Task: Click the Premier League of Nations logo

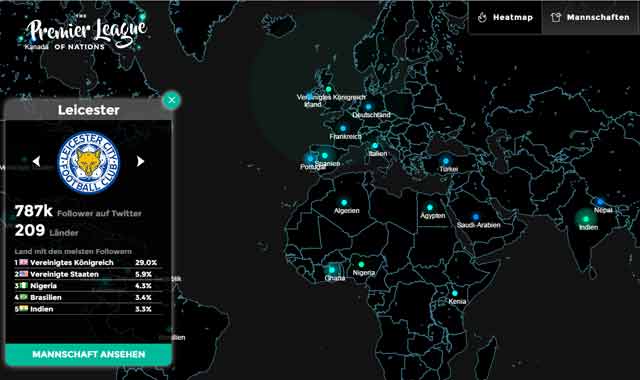Action: click(86, 34)
